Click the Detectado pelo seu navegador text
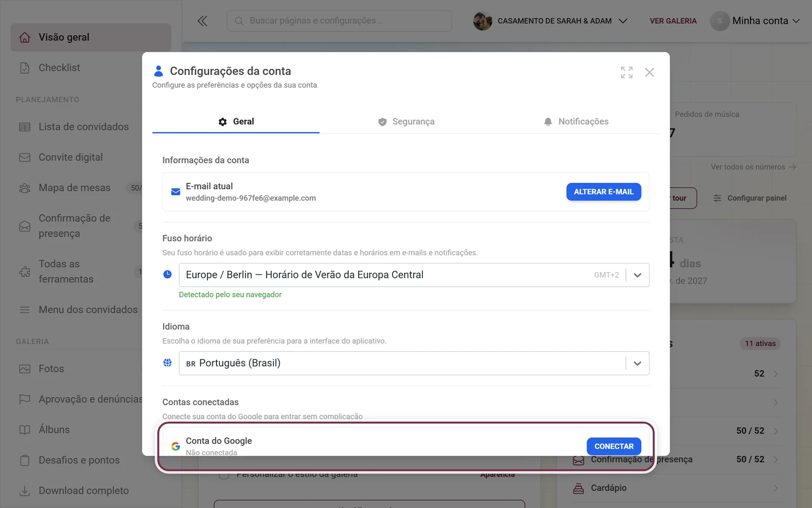The height and width of the screenshot is (508, 812). click(x=230, y=295)
